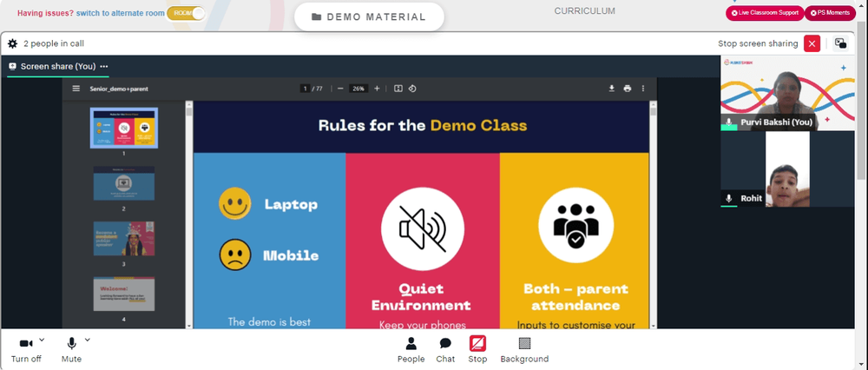Open the PDF sidebar hamburger menu
This screenshot has height=370, width=868.
tap(76, 89)
